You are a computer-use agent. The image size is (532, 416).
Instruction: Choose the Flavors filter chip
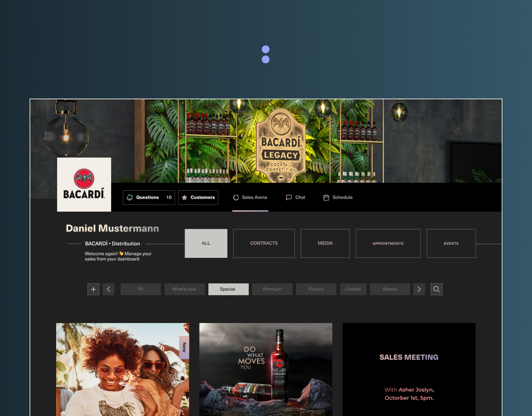[x=316, y=289]
